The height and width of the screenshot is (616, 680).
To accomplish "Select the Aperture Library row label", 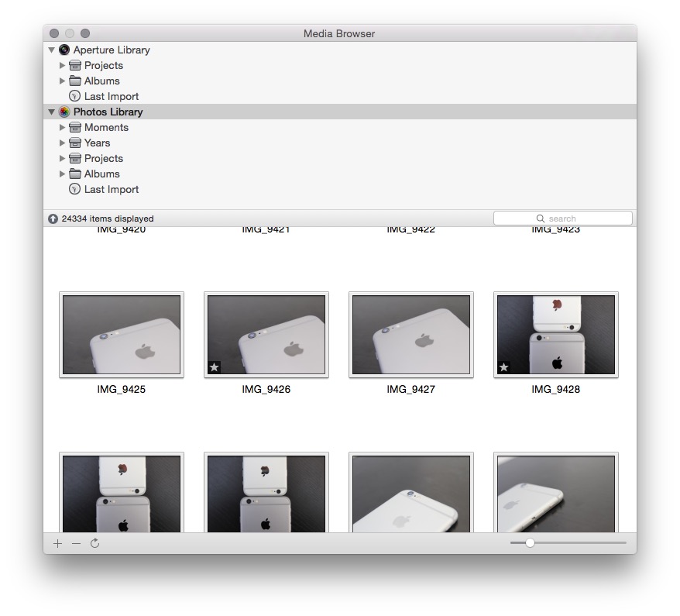I will point(112,50).
